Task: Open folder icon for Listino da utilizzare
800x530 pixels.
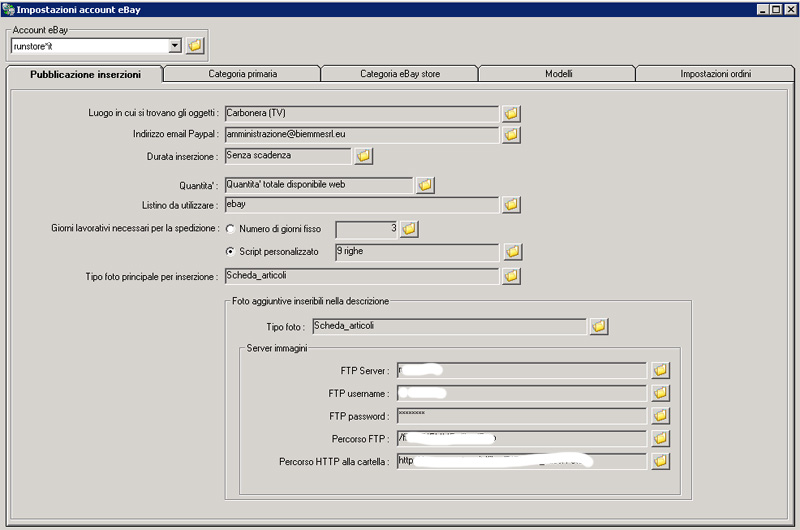Action: tap(511, 205)
